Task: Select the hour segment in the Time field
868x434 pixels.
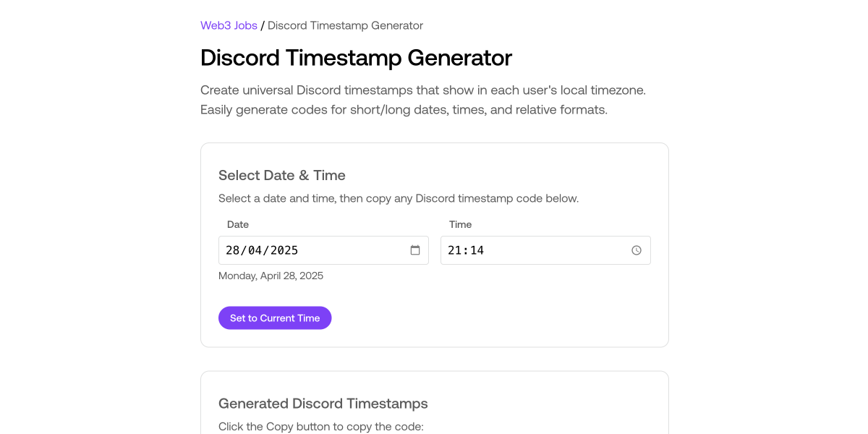Action: tap(455, 250)
